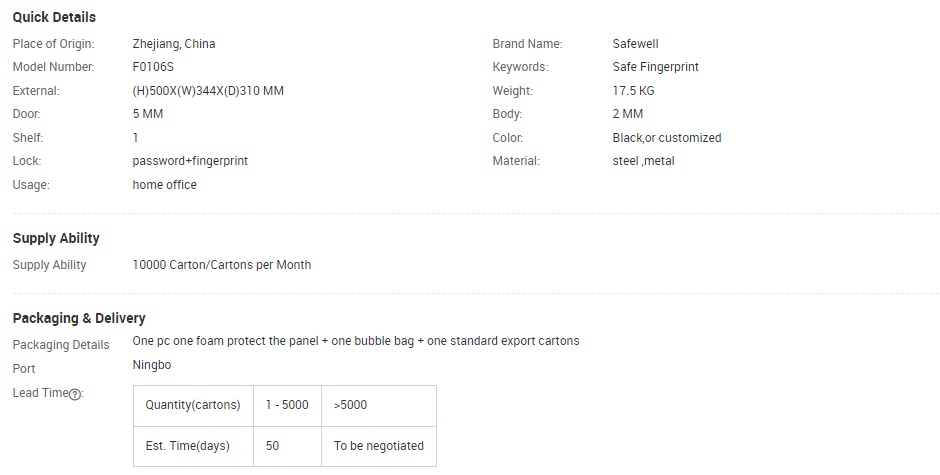Click the Quantity(cartons) table header cell
The width and height of the screenshot is (940, 475).
193,405
